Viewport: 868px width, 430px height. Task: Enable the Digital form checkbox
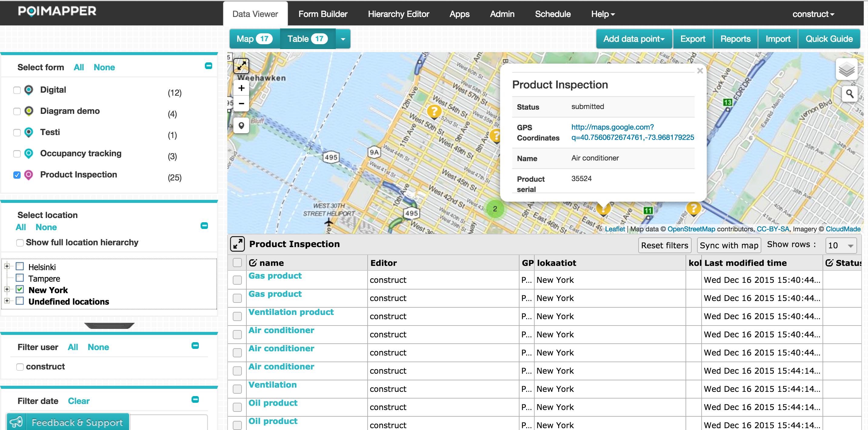[x=17, y=90]
